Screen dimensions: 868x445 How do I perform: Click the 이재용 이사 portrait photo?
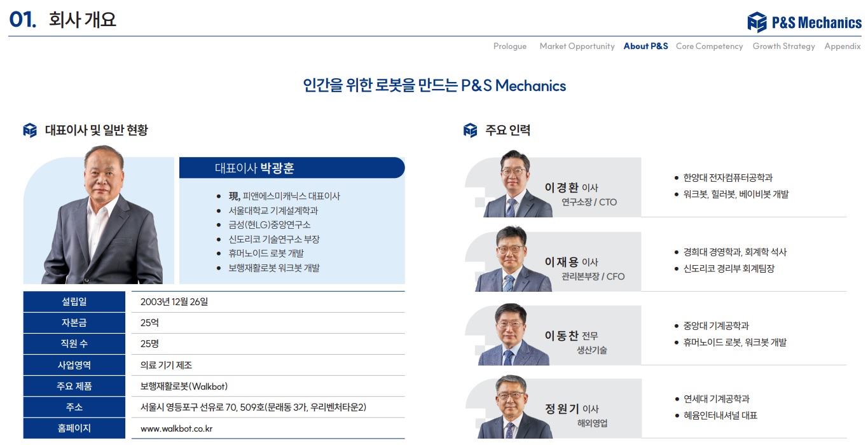(x=513, y=258)
